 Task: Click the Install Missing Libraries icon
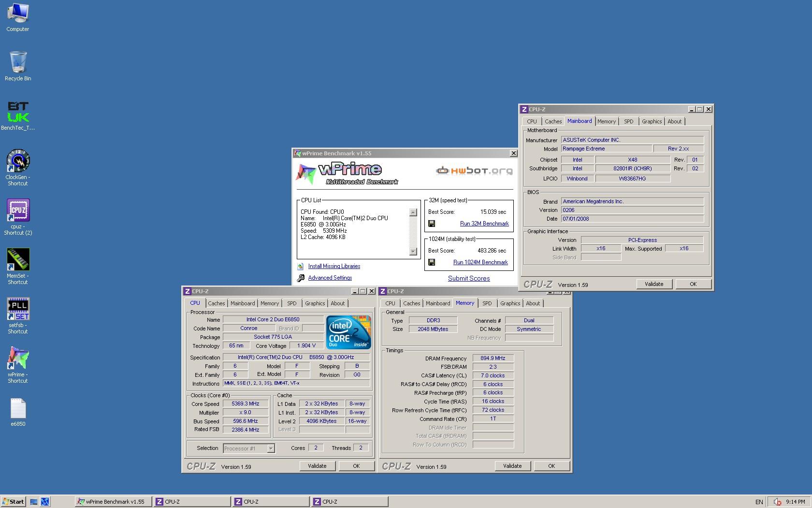(x=301, y=266)
